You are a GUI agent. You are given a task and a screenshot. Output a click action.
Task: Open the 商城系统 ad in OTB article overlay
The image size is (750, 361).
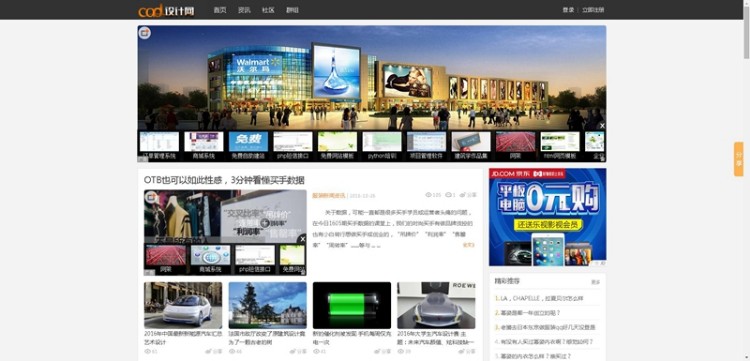210,259
